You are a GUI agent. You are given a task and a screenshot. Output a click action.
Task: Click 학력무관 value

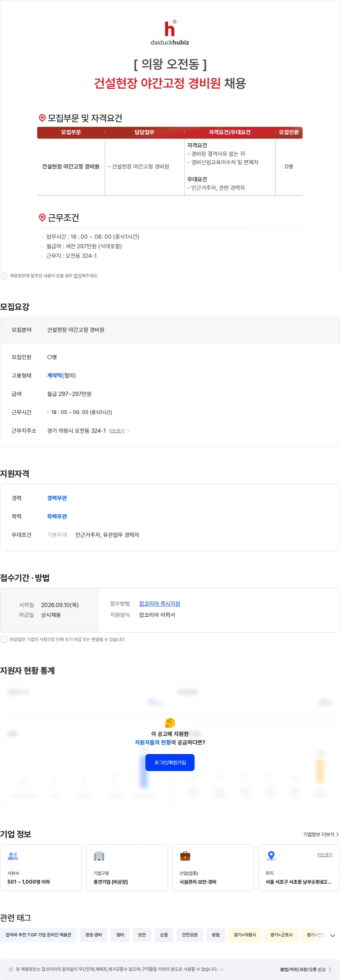pos(57,516)
